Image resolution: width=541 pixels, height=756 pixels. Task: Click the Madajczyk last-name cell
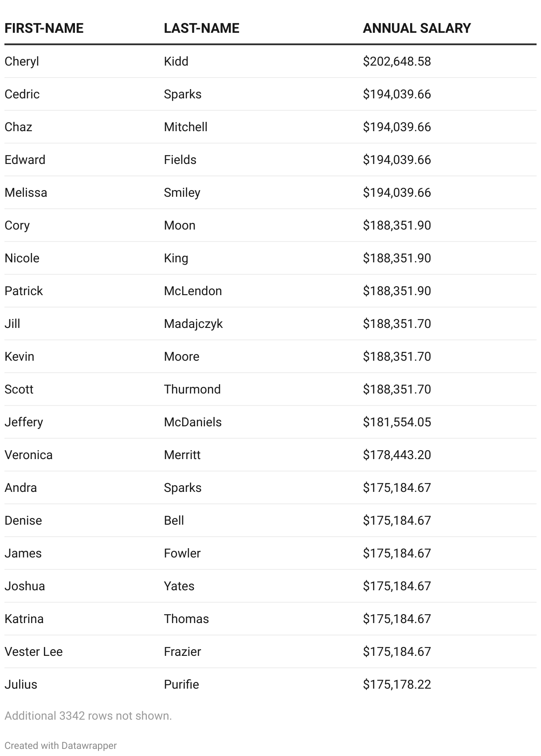[193, 324]
